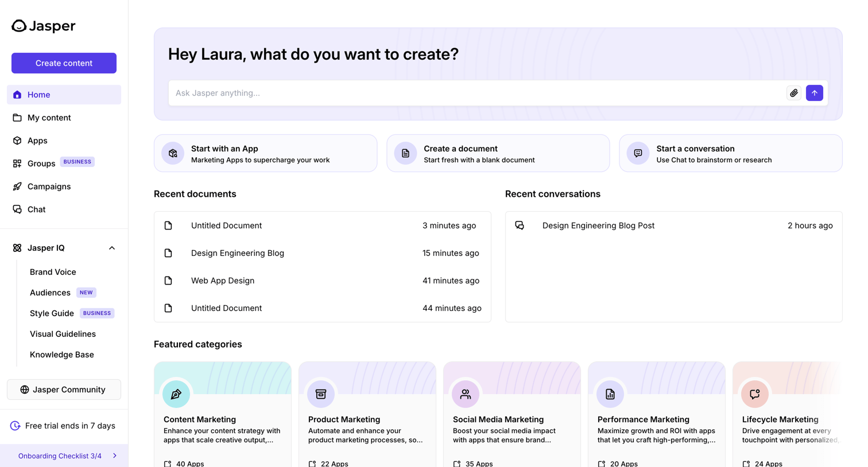The width and height of the screenshot is (868, 467).
Task: Attach a file with the paperclip icon
Action: (794, 93)
